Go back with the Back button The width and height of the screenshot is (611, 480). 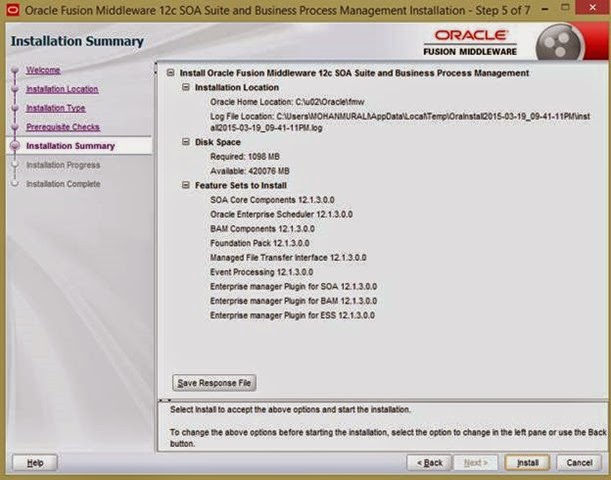click(x=429, y=462)
